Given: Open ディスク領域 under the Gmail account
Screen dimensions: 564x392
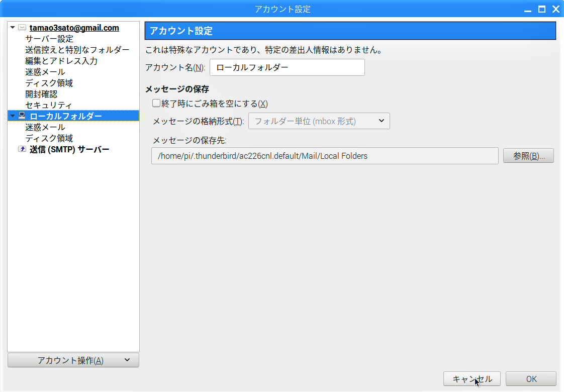Looking at the screenshot, I should coord(49,83).
